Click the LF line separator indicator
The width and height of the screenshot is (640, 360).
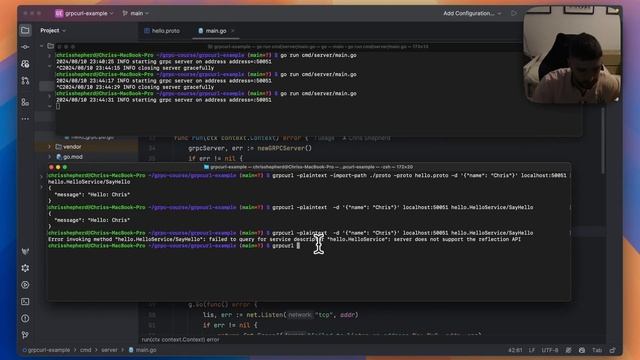click(x=532, y=350)
